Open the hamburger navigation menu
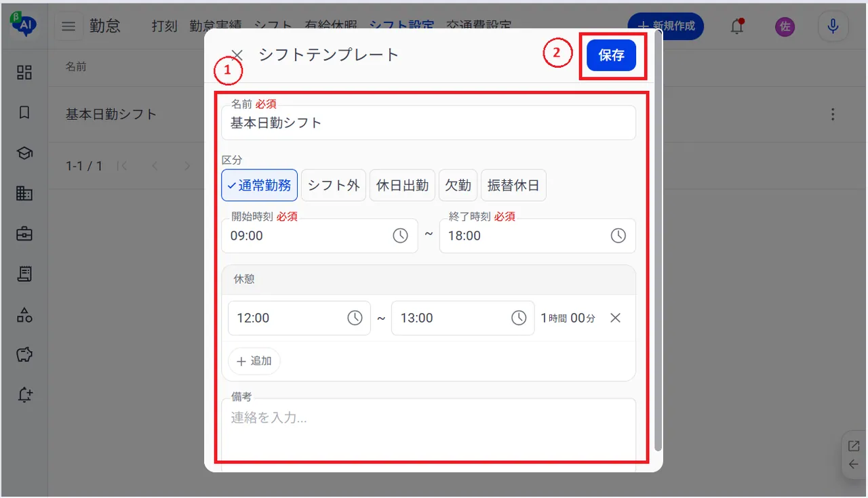Screen dimensions: 868x498 (68, 26)
